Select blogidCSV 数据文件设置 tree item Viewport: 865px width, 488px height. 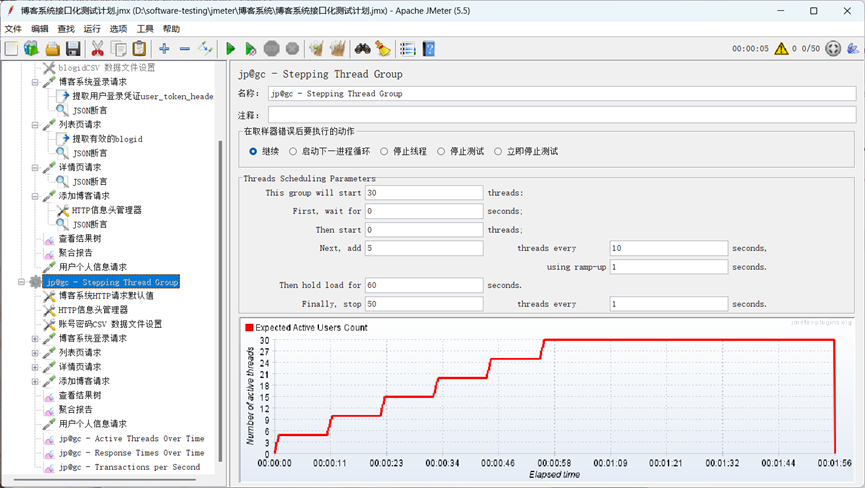[106, 68]
